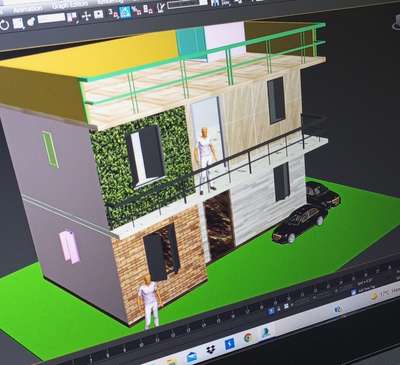
Task: Select the Scale tool icon
Action: [18, 23]
